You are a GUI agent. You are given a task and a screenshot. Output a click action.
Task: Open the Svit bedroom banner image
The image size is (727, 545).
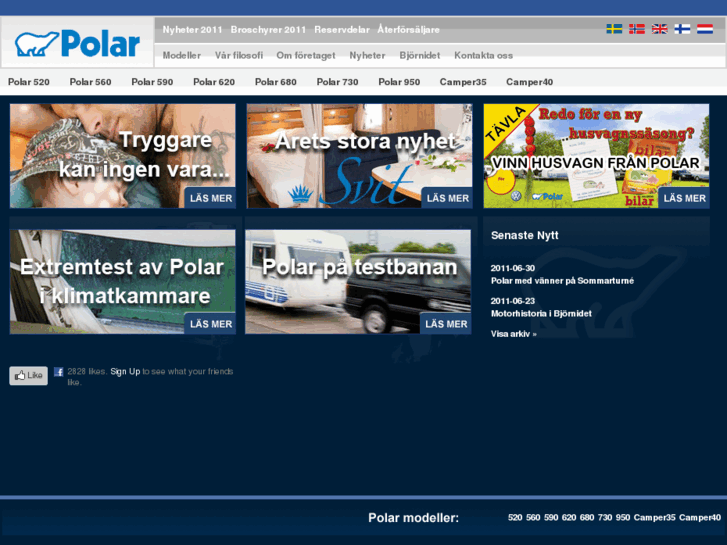tap(359, 156)
